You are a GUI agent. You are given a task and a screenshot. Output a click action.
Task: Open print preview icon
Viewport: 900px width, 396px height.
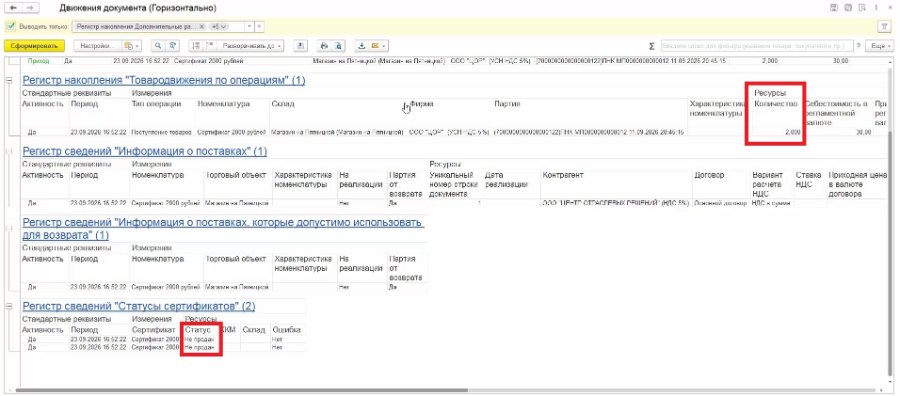pos(338,46)
